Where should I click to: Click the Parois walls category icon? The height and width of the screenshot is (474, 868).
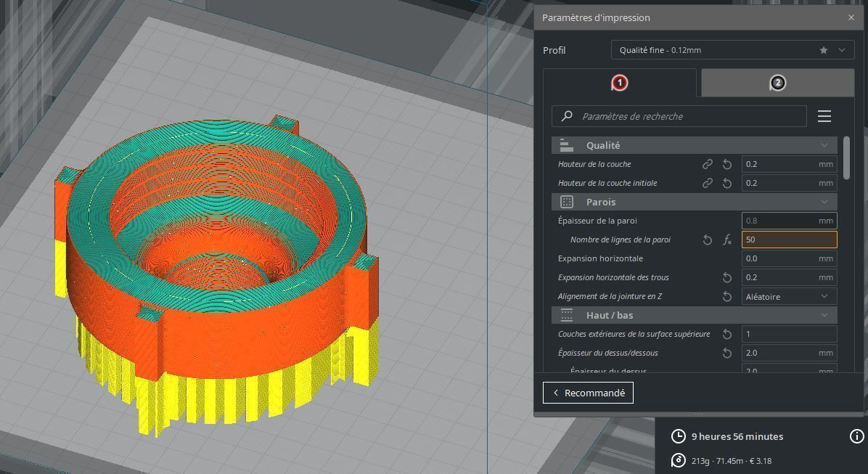click(566, 202)
